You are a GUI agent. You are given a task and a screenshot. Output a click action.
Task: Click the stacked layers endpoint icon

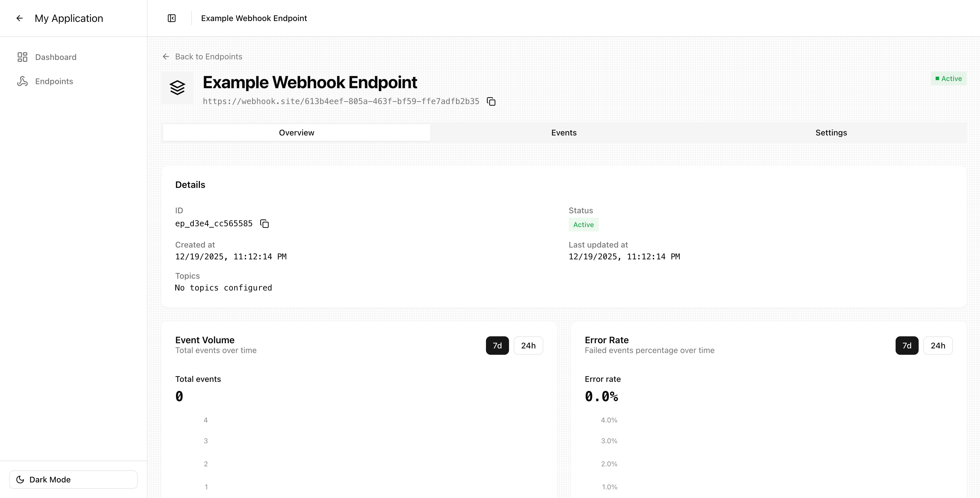[177, 88]
